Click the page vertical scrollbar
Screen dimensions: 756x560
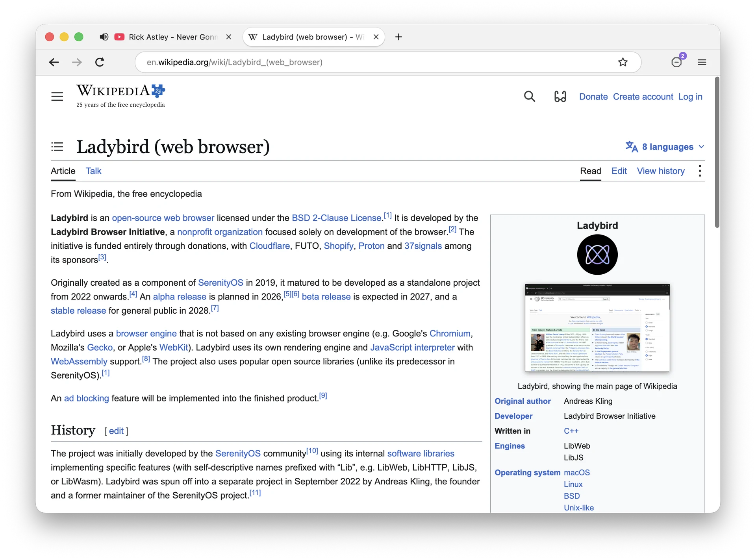tap(717, 152)
